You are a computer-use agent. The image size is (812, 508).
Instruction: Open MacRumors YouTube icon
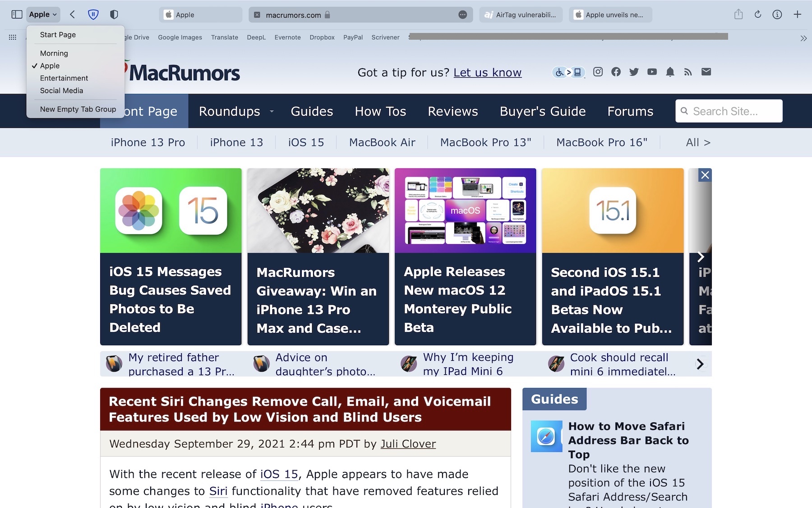[x=652, y=72]
